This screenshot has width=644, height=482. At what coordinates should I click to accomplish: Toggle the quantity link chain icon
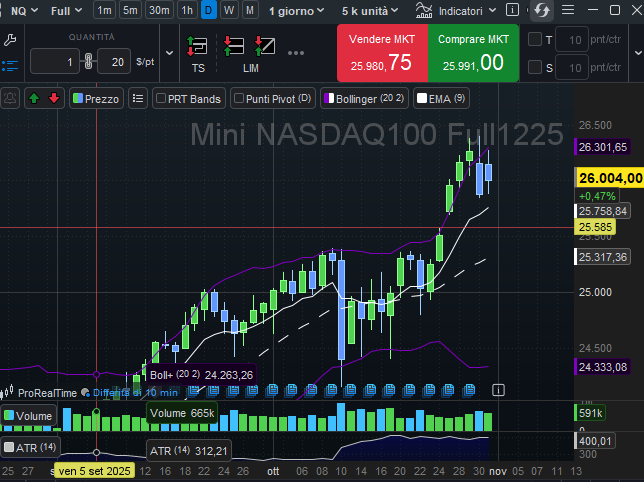(88, 61)
